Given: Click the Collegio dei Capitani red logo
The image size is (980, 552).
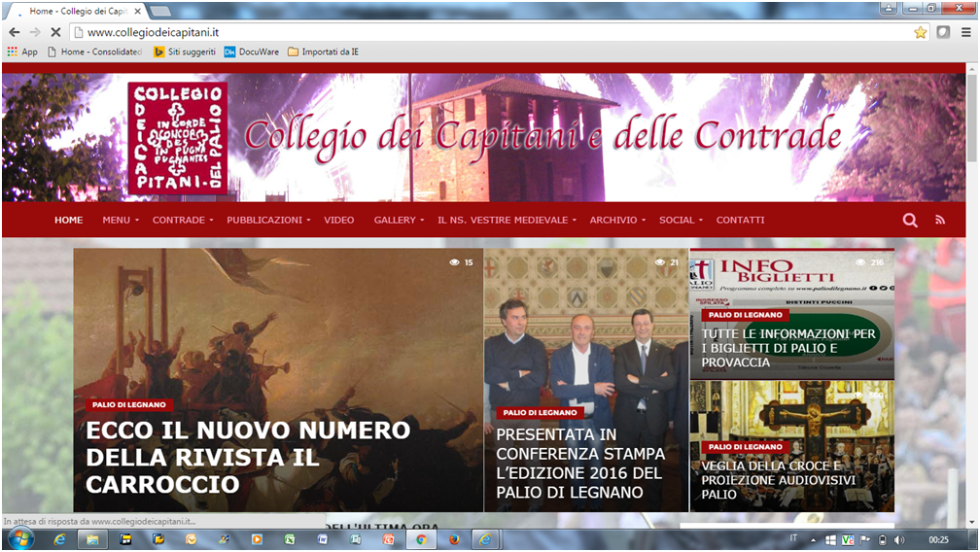Looking at the screenshot, I should [178, 138].
